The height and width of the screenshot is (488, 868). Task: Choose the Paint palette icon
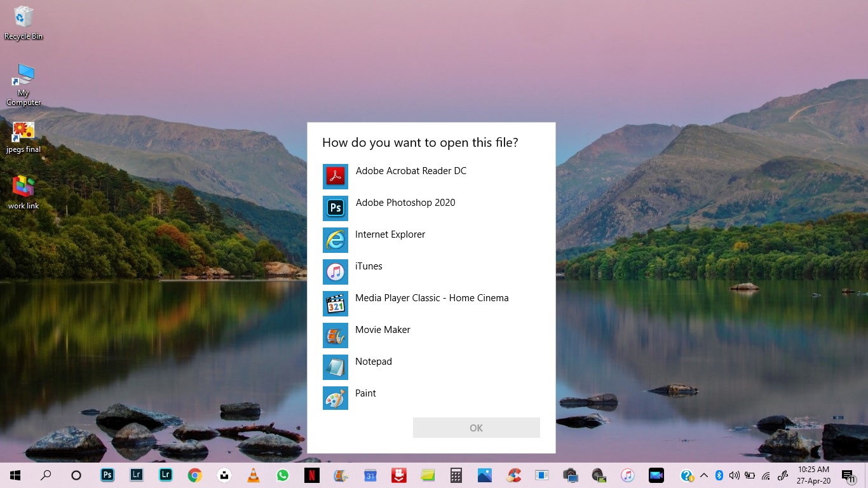336,399
